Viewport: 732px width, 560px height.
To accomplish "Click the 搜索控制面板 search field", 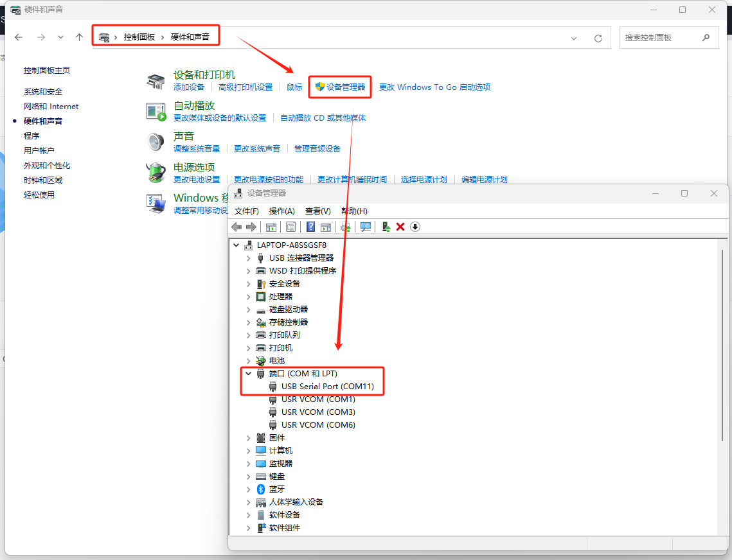I will pyautogui.click(x=661, y=38).
